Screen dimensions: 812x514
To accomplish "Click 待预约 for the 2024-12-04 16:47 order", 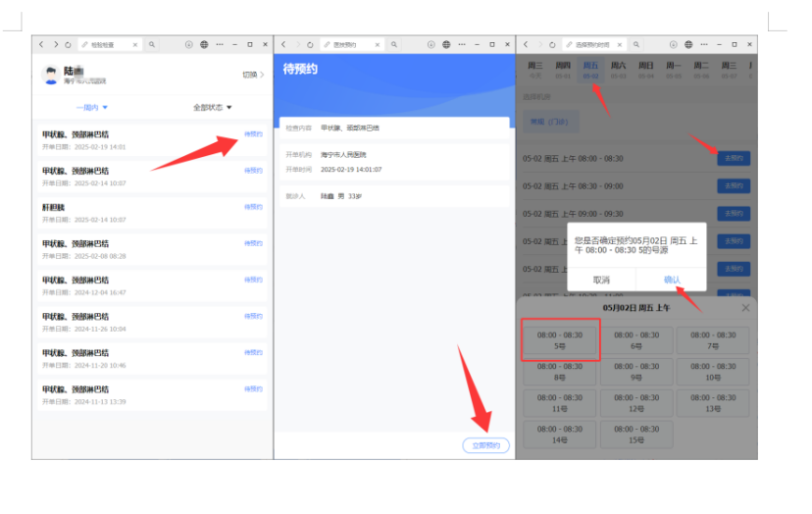I will click(253, 280).
